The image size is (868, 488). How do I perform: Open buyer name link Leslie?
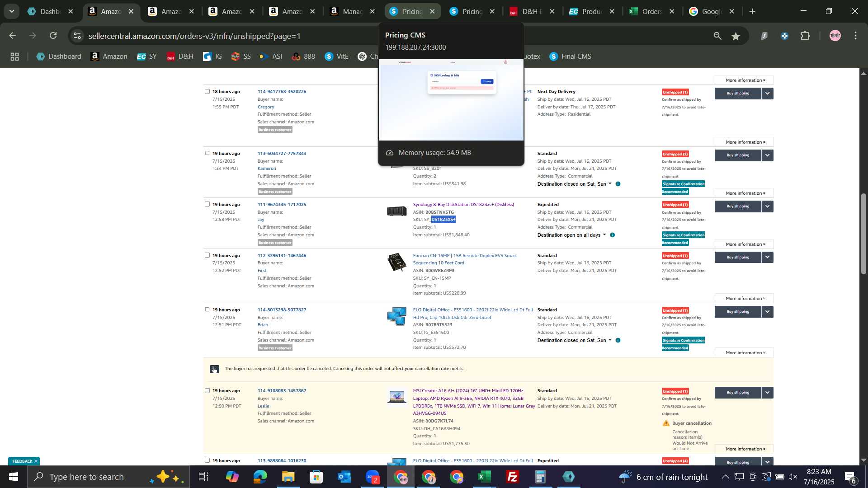pyautogui.click(x=263, y=406)
